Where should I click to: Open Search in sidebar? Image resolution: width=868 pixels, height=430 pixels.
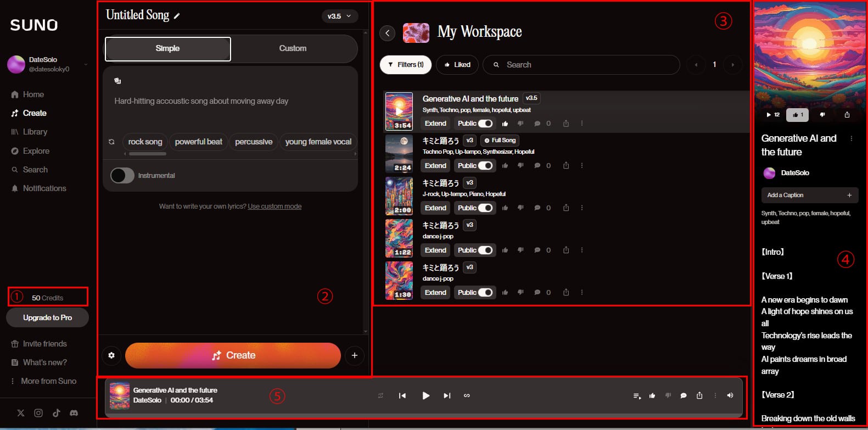[x=30, y=170]
